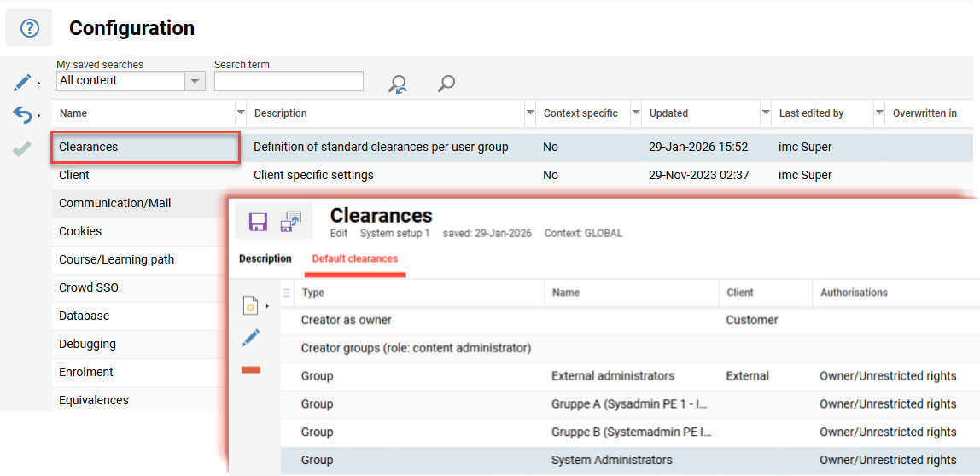Open the Description column filter arrow
Screen dimensions: 980x476
click(x=530, y=113)
